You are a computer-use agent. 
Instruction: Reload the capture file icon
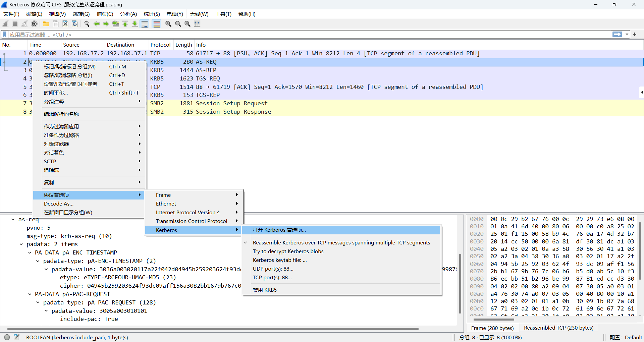(x=75, y=24)
